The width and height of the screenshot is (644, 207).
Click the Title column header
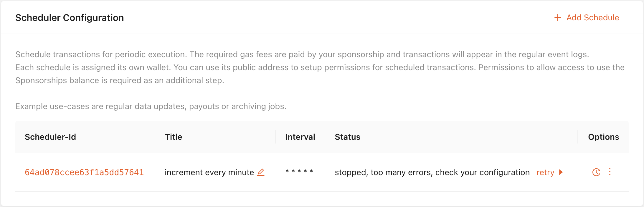pos(174,137)
